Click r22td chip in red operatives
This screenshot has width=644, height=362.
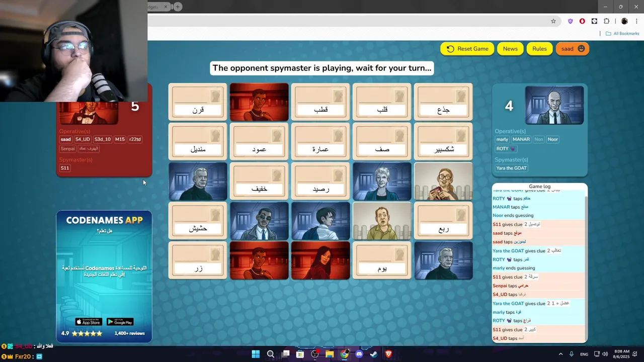(135, 139)
